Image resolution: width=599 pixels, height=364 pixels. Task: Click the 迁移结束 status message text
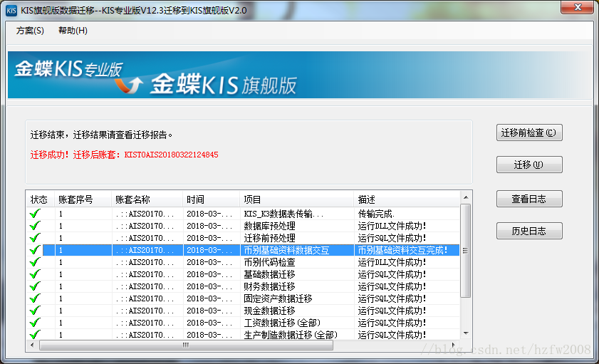[101, 135]
